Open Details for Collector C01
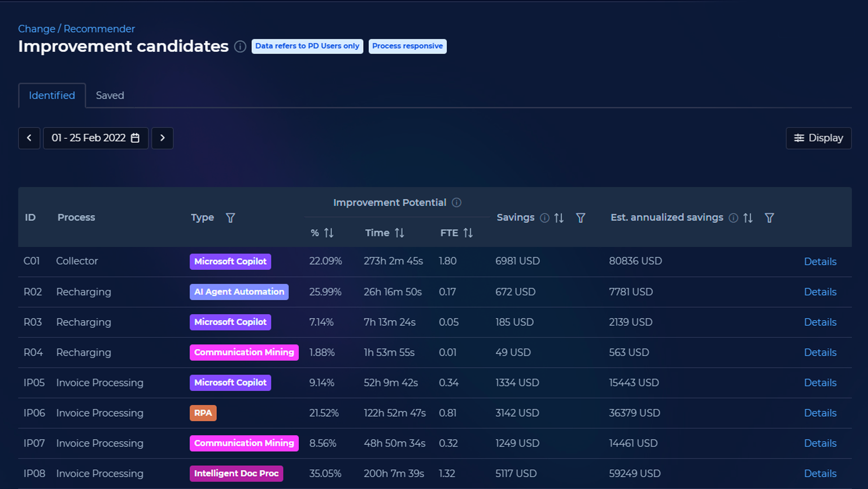The image size is (868, 489). [x=820, y=261]
